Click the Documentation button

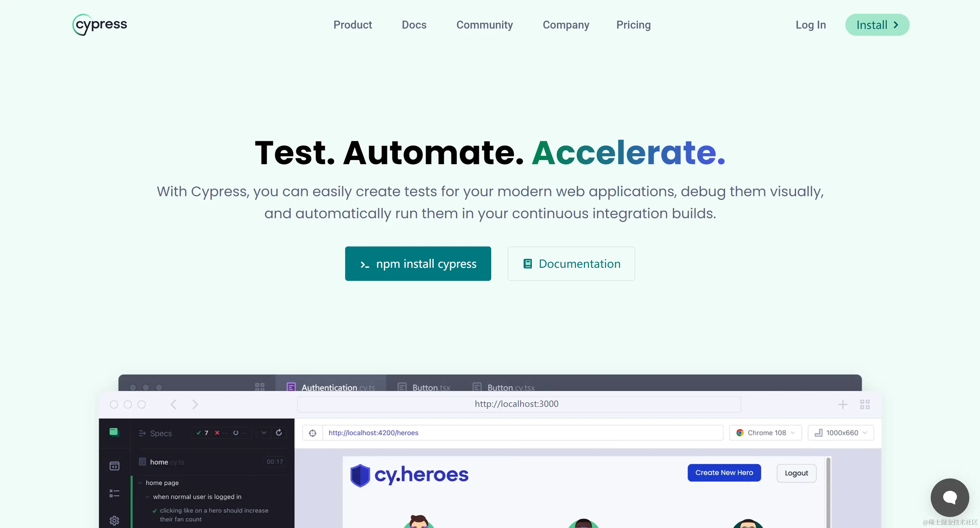coord(571,264)
